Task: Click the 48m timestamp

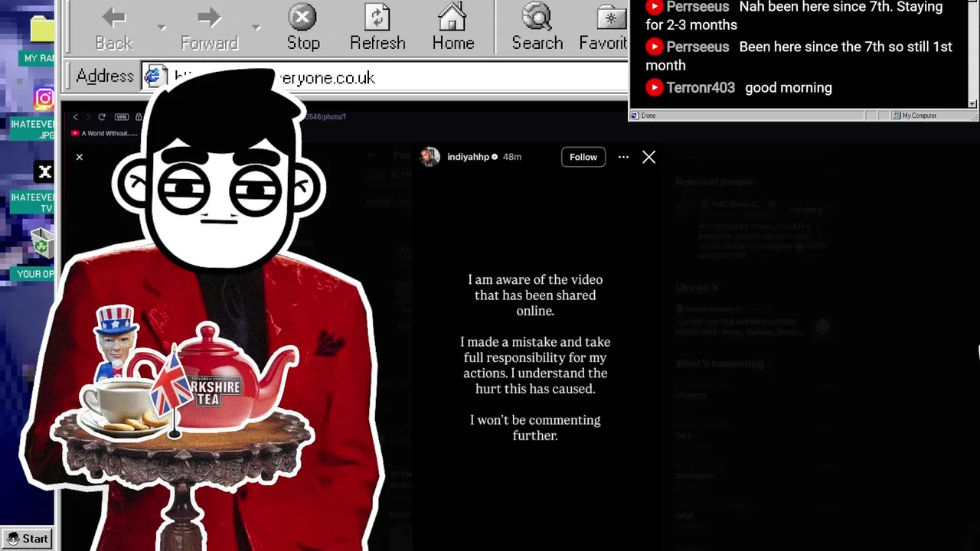Action: 511,157
